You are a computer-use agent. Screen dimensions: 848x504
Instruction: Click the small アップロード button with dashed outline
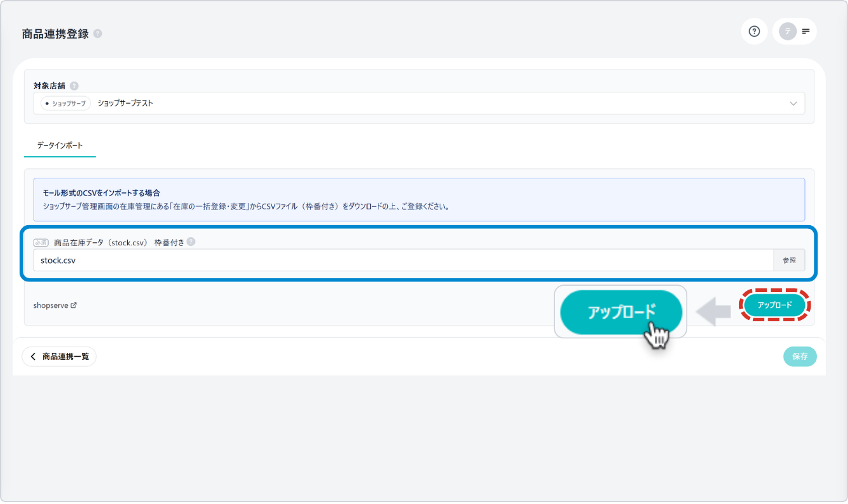775,305
